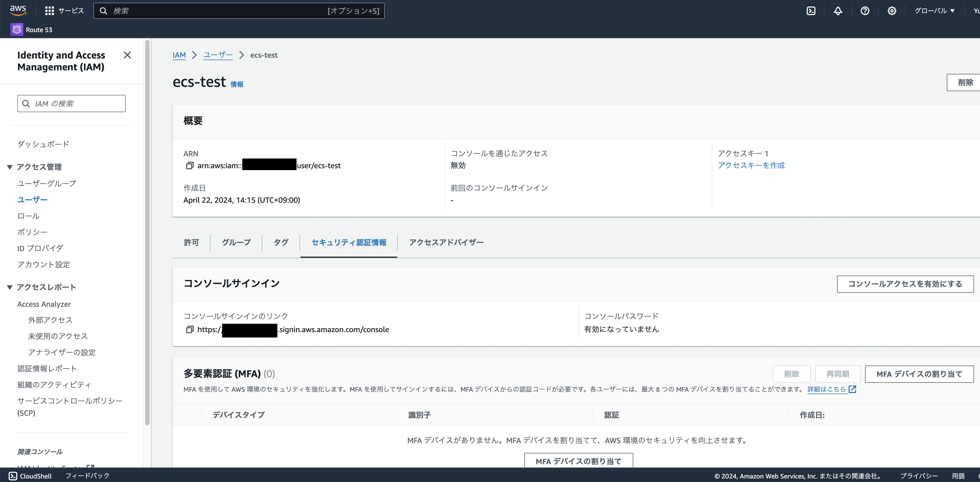Open 認証情報レポート in the sidebar

click(47, 368)
